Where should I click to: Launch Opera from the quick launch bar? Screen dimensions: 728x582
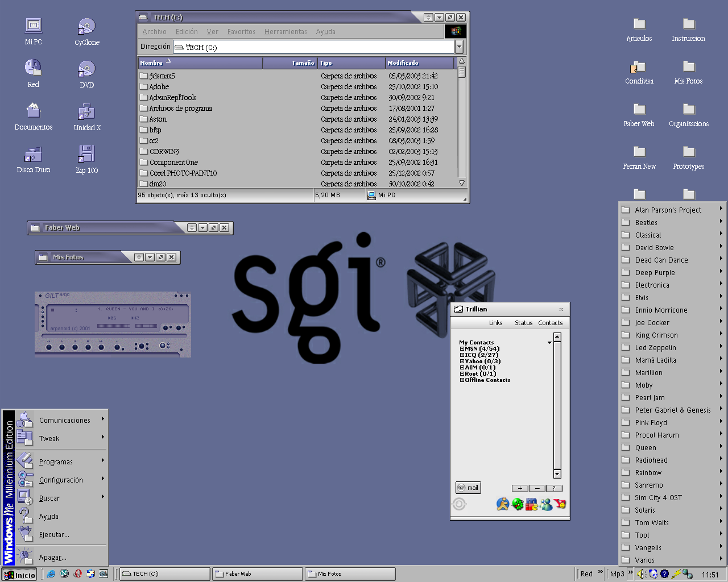(77, 574)
